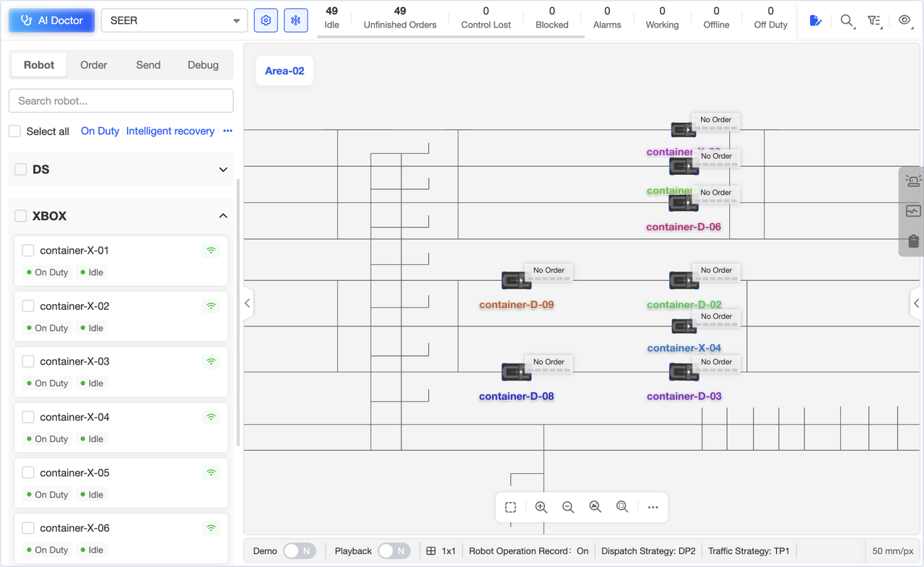Tick the Select all checkbox
Viewport: 924px width, 567px height.
pyautogui.click(x=14, y=131)
